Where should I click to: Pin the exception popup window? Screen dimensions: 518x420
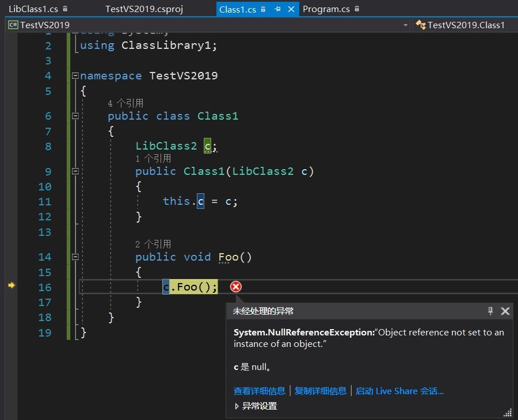point(490,311)
